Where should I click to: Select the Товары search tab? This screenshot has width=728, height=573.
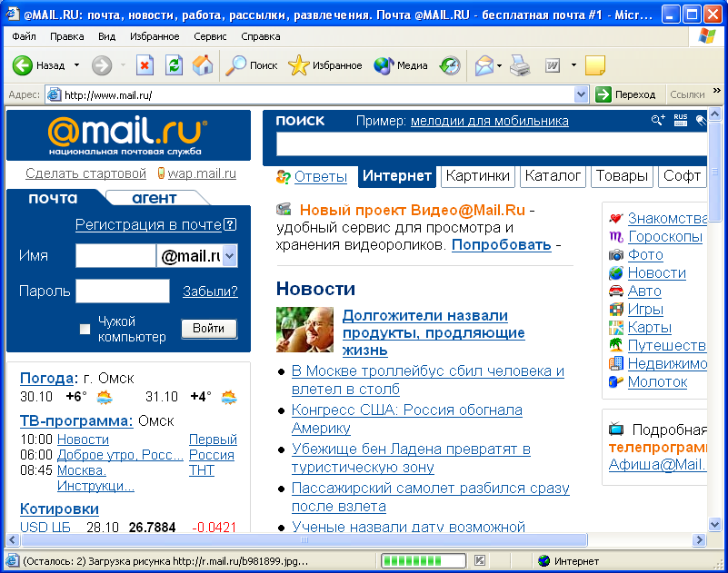pyautogui.click(x=623, y=176)
